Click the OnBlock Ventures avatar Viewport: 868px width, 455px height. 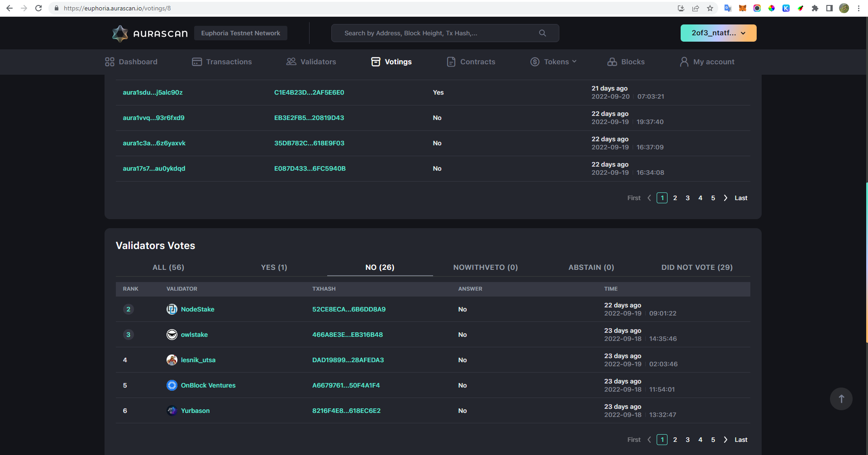[x=172, y=385]
